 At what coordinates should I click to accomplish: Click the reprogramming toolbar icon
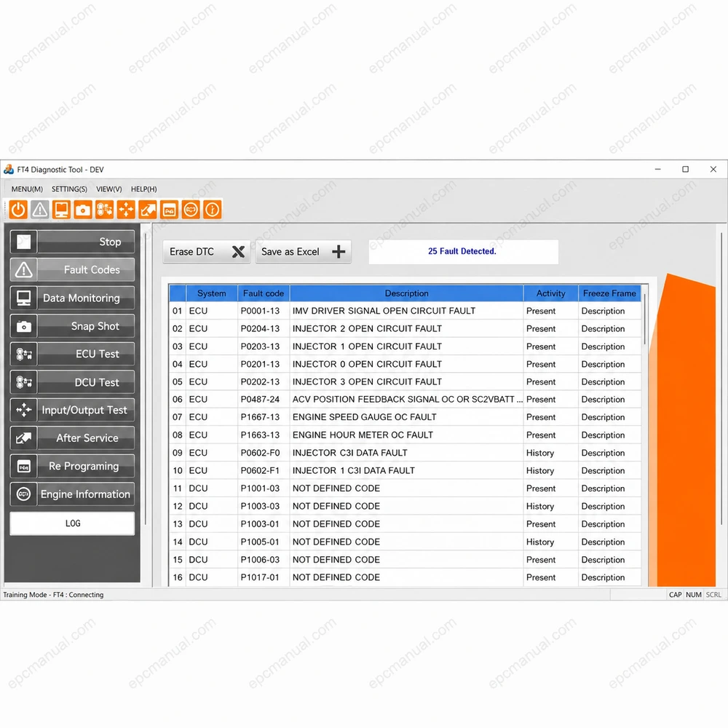click(170, 210)
